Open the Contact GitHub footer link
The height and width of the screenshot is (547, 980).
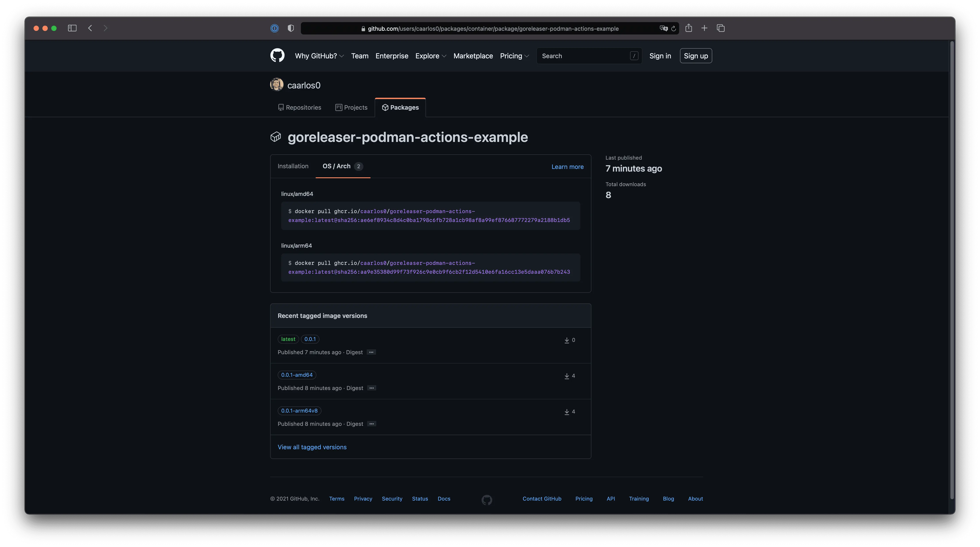542,499
